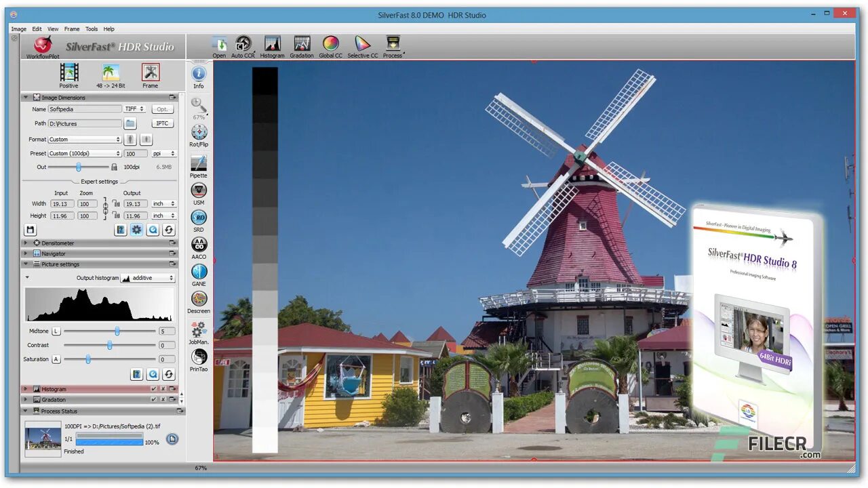
Task: Click the IPTC button
Action: coord(163,123)
